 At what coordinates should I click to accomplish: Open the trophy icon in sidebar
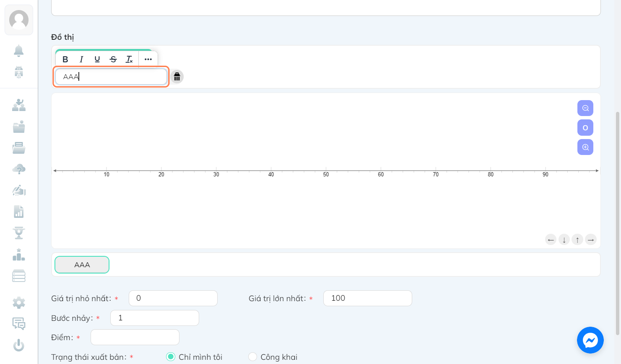[x=19, y=233]
